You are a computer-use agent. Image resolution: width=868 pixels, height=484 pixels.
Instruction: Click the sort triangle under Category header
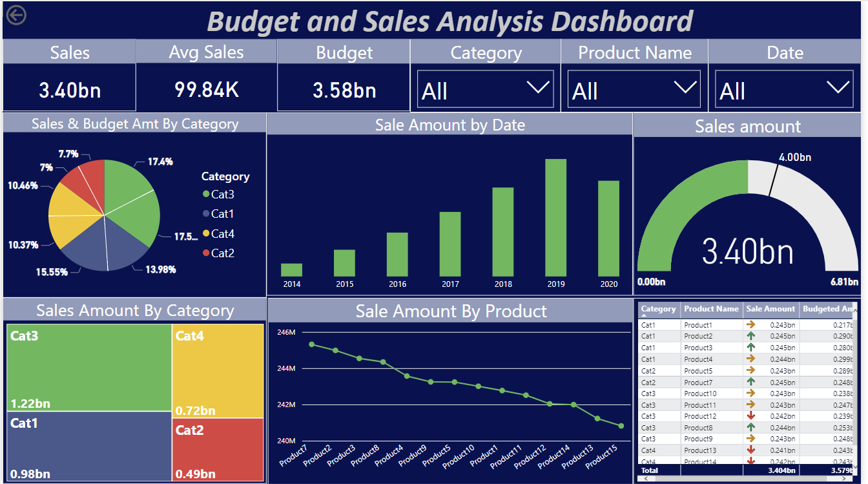pyautogui.click(x=644, y=315)
